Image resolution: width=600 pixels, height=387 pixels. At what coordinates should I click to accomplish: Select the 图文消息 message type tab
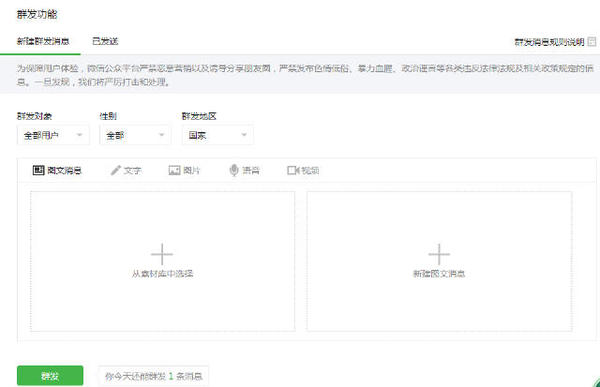pyautogui.click(x=57, y=170)
